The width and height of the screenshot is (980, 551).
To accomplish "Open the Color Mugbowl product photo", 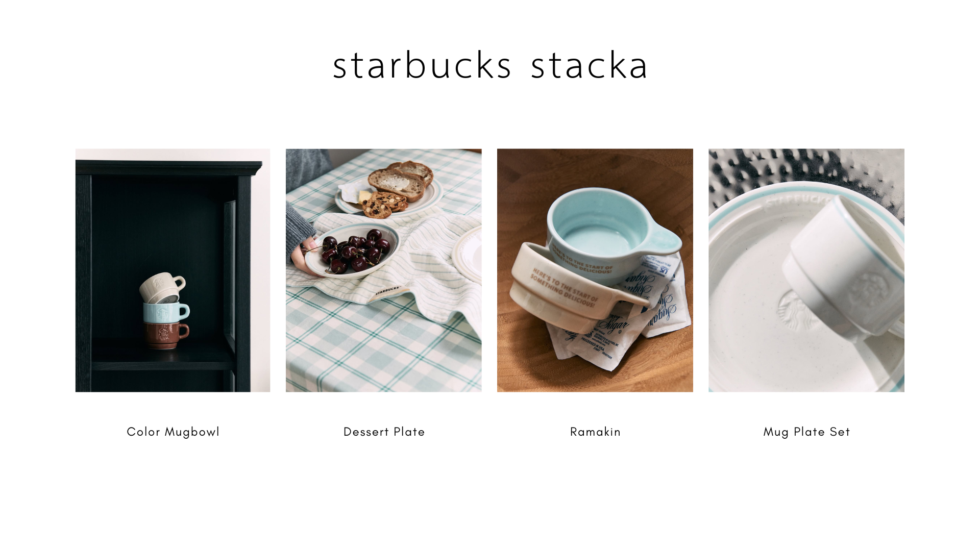I will coord(173,270).
